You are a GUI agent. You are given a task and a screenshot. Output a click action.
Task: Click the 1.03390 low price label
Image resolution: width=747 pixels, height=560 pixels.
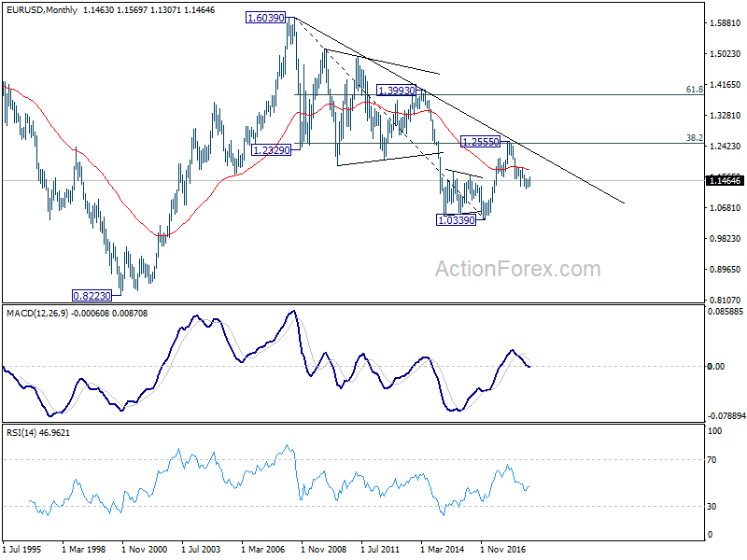[x=456, y=220]
